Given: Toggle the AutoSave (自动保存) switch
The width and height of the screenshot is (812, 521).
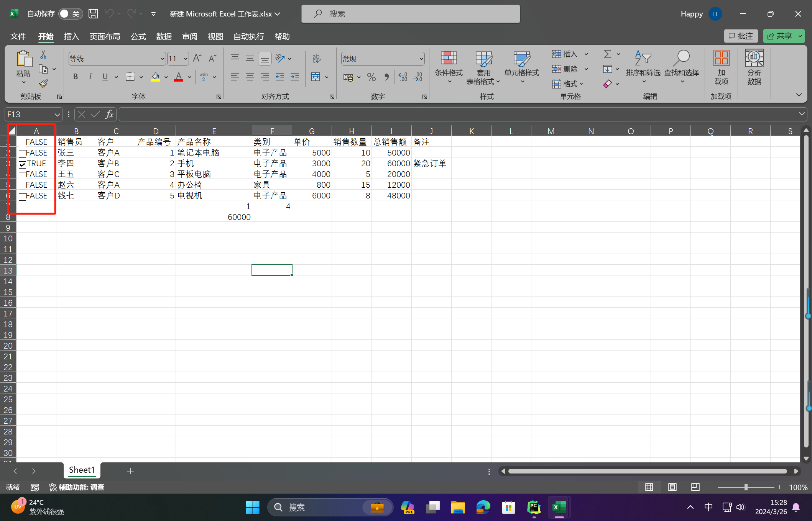Looking at the screenshot, I should pyautogui.click(x=70, y=14).
